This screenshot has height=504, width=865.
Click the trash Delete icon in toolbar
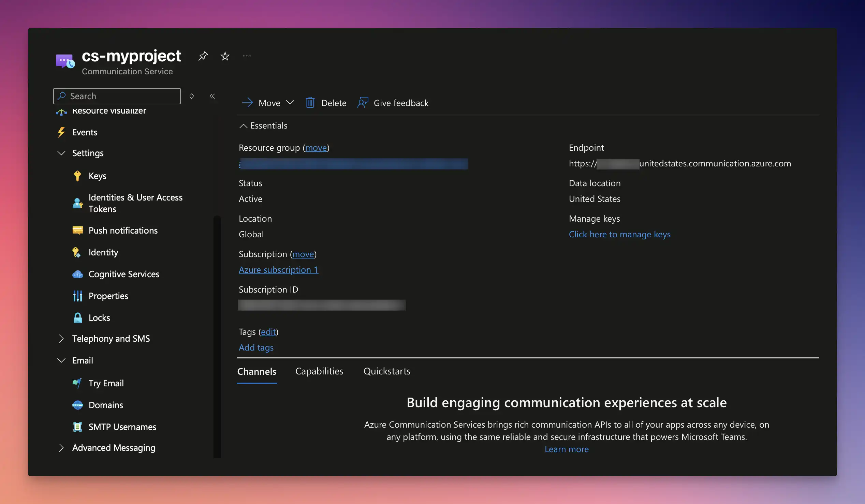[x=310, y=103]
